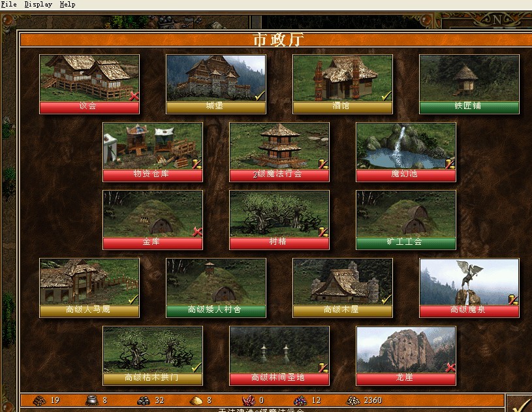This screenshot has height=412, width=532.
Task: Click the mercury cauldron resource icon
Action: [91, 400]
